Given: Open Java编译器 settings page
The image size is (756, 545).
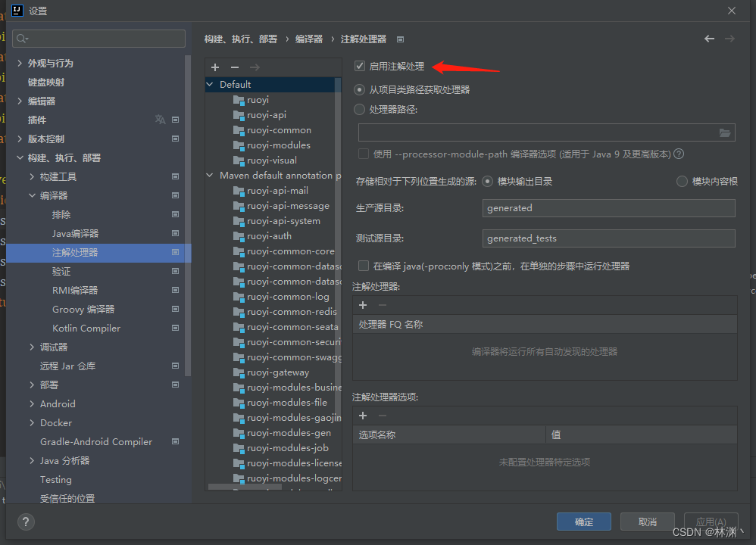Looking at the screenshot, I should click(x=75, y=233).
